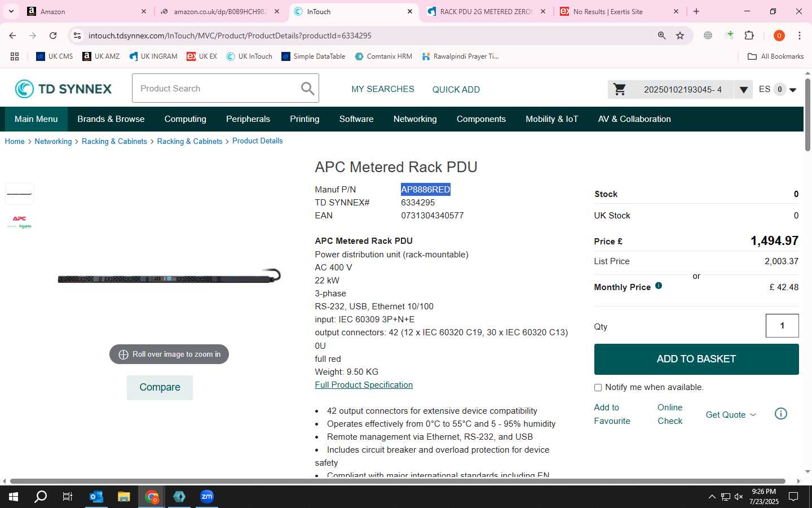Open the All Bookmarks folder
This screenshot has width=812, height=508.
775,56
